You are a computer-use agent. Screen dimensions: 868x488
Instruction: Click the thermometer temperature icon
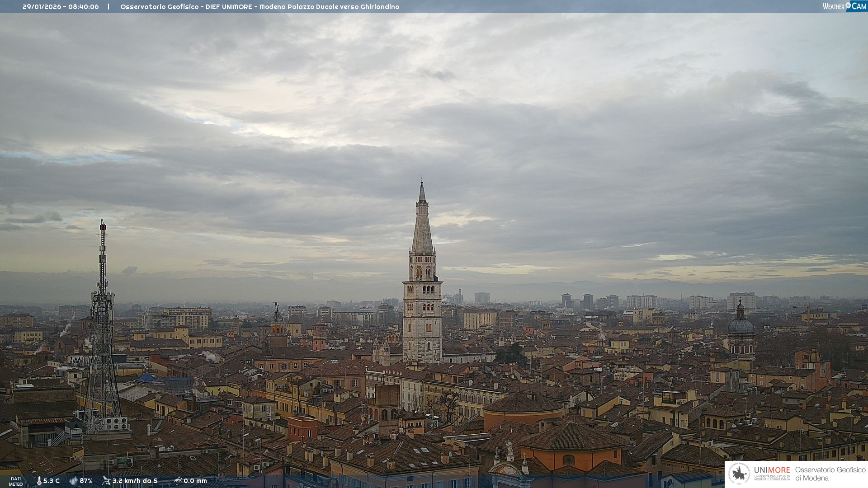[x=39, y=481]
